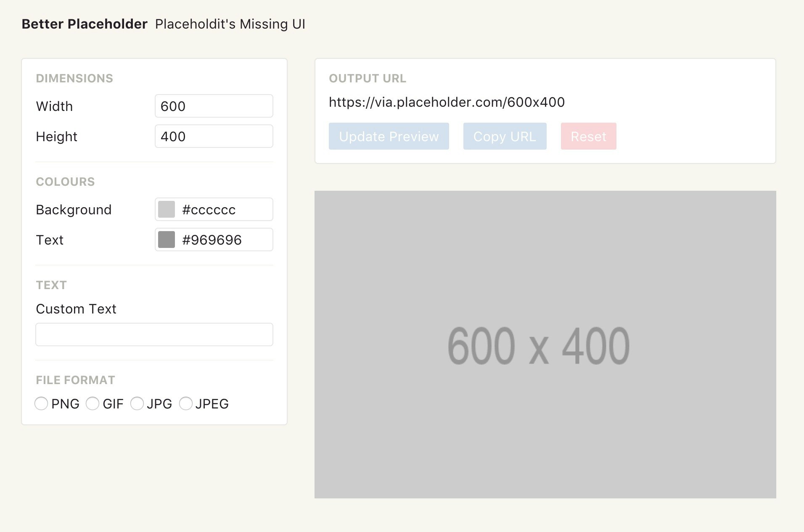The width and height of the screenshot is (804, 532).
Task: Reset the placeholder settings
Action: tap(588, 136)
